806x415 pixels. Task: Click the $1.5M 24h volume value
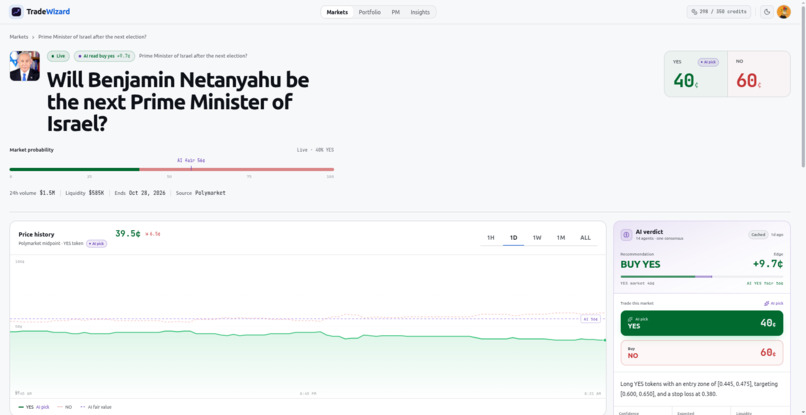tap(47, 193)
